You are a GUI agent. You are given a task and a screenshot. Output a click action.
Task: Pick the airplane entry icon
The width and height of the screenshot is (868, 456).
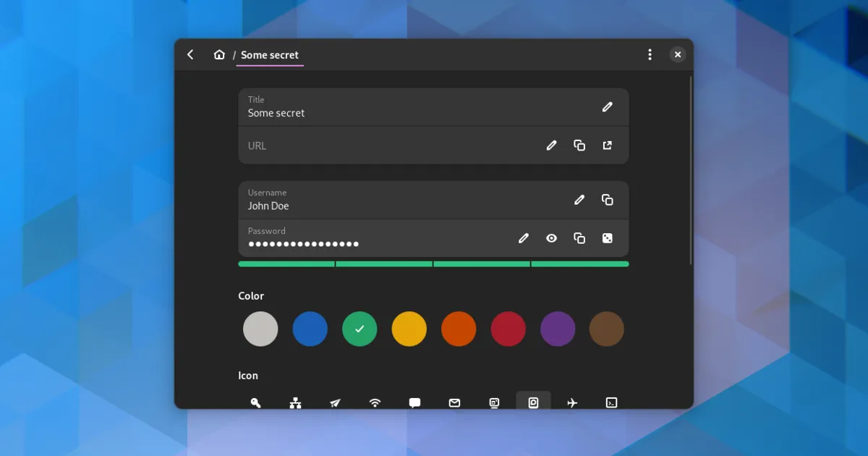(x=572, y=402)
